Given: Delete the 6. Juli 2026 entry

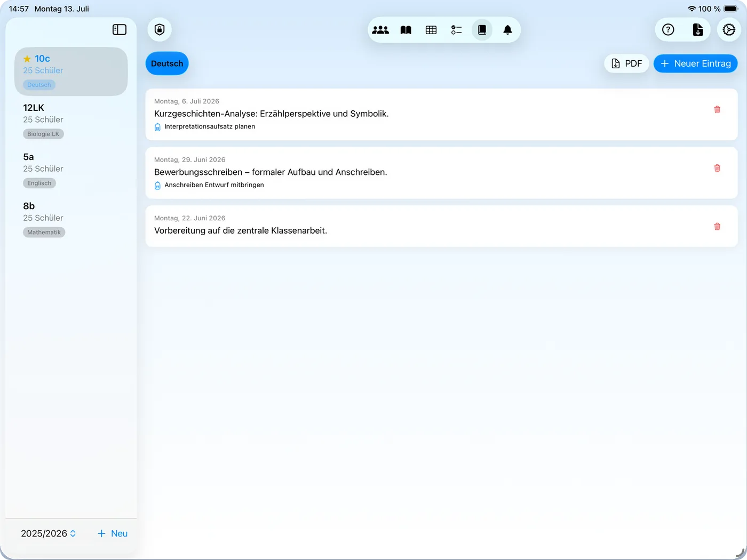Looking at the screenshot, I should click(717, 109).
